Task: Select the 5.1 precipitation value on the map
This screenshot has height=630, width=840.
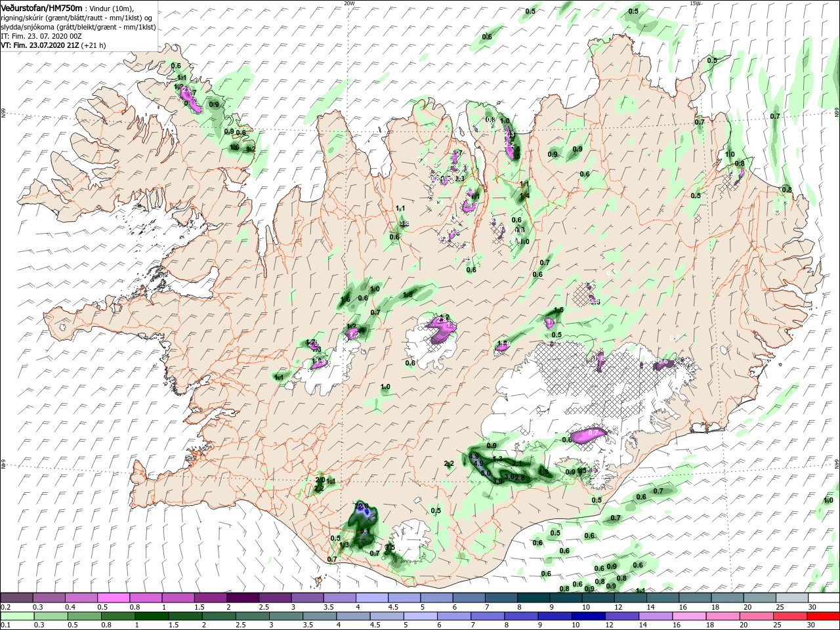Action: pyautogui.click(x=366, y=532)
